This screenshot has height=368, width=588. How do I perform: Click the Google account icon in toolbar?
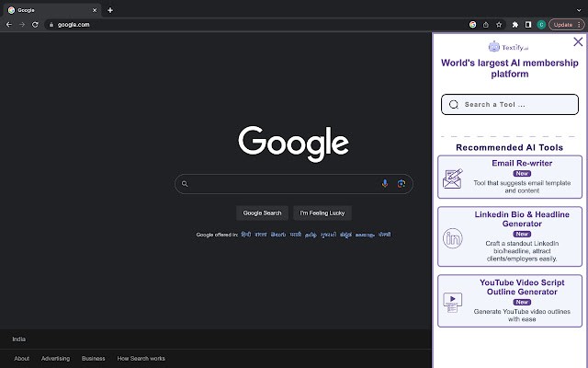click(472, 25)
